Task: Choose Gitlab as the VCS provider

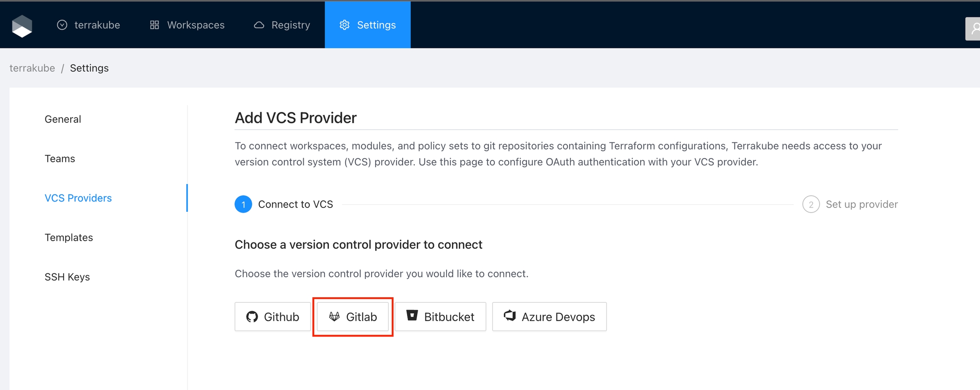Action: tap(353, 317)
